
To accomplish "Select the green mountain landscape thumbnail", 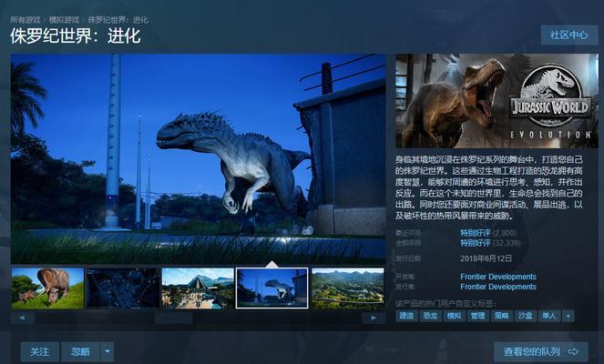I will point(348,288).
